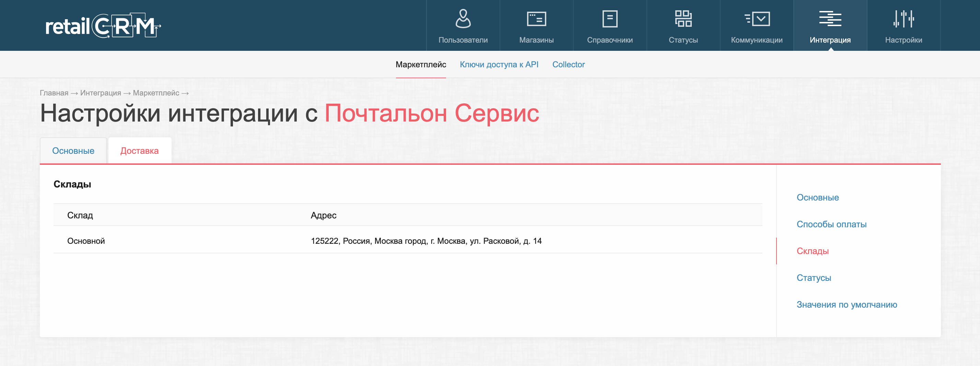Image resolution: width=980 pixels, height=366 pixels.
Task: Follow the Интеграция breadcrumb
Action: click(x=101, y=93)
